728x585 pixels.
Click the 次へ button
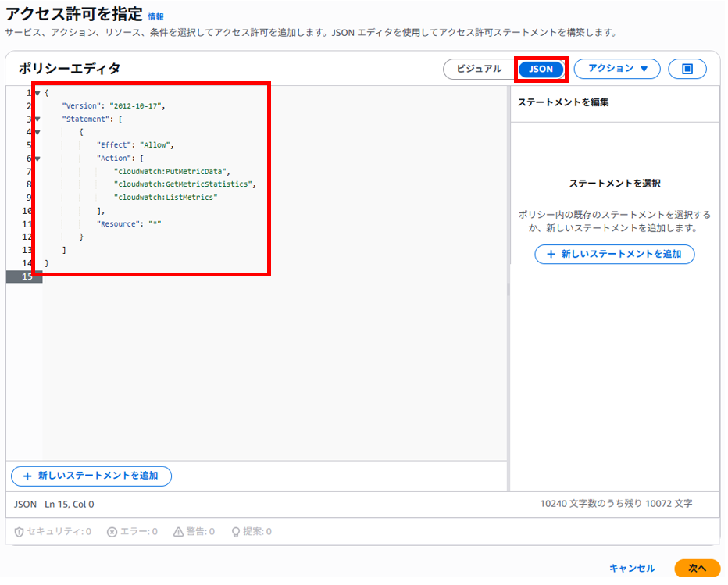697,569
